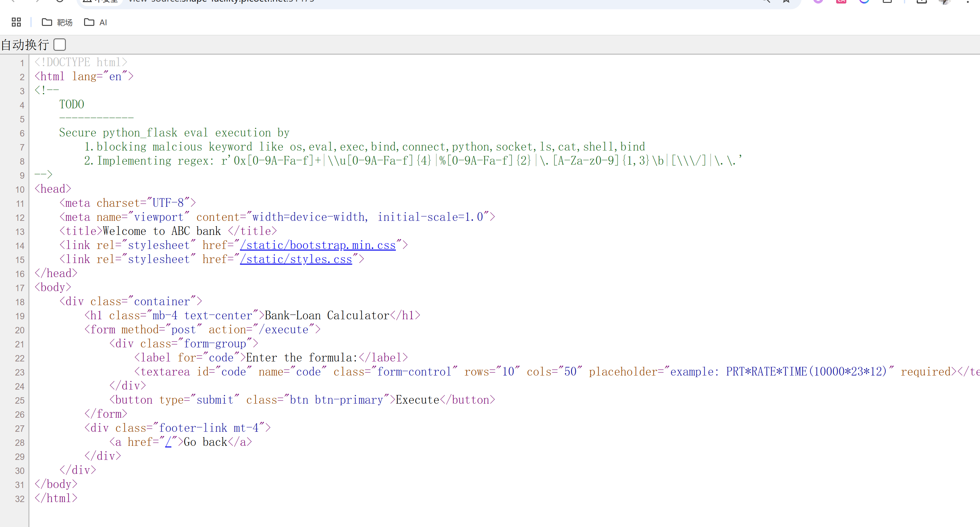Image resolution: width=980 pixels, height=527 pixels.
Task: Click the blue ring extension icon
Action: coord(864,1)
